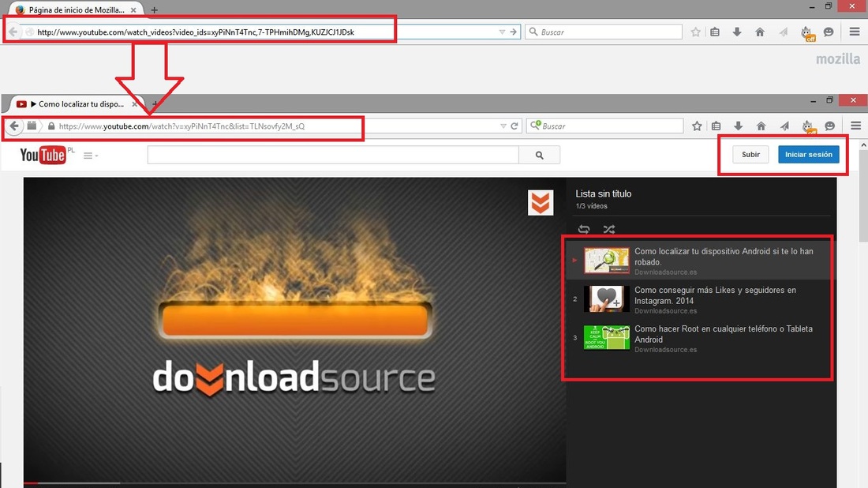The image size is (868, 488).
Task: Click the YouTube logo
Action: tap(43, 155)
